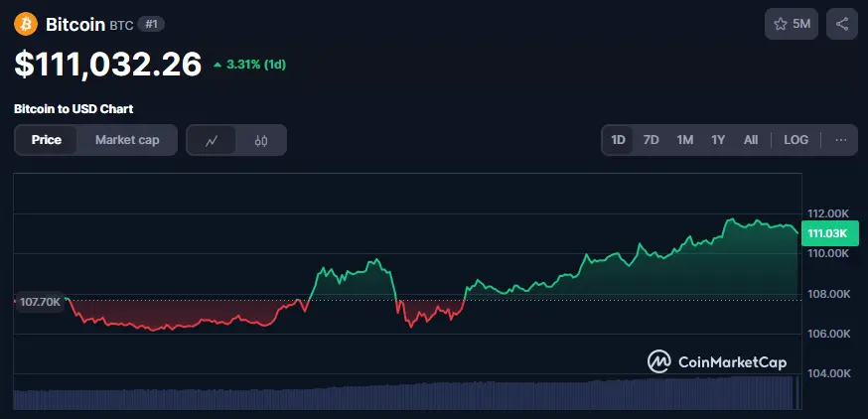Select the Market cap tab
The height and width of the screenshot is (419, 868).
127,140
